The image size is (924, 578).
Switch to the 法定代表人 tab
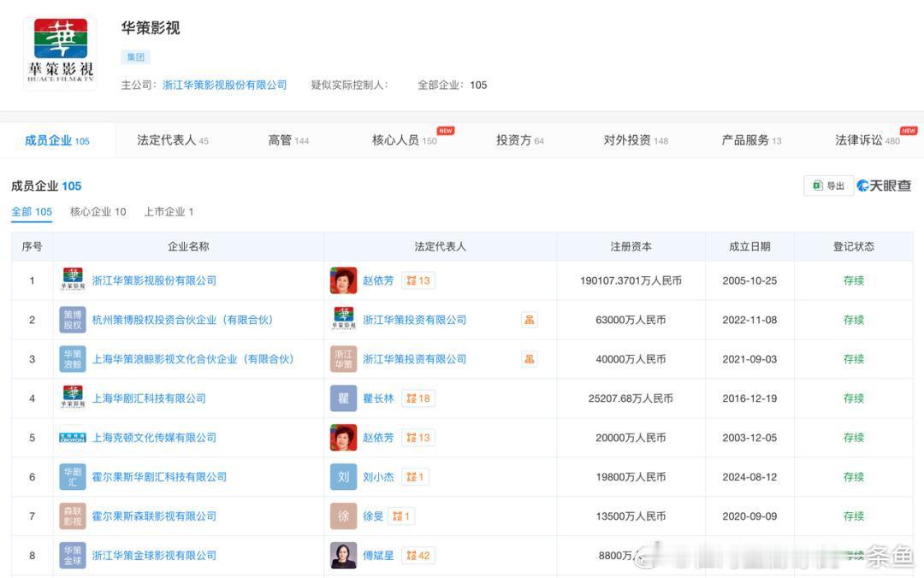click(173, 140)
